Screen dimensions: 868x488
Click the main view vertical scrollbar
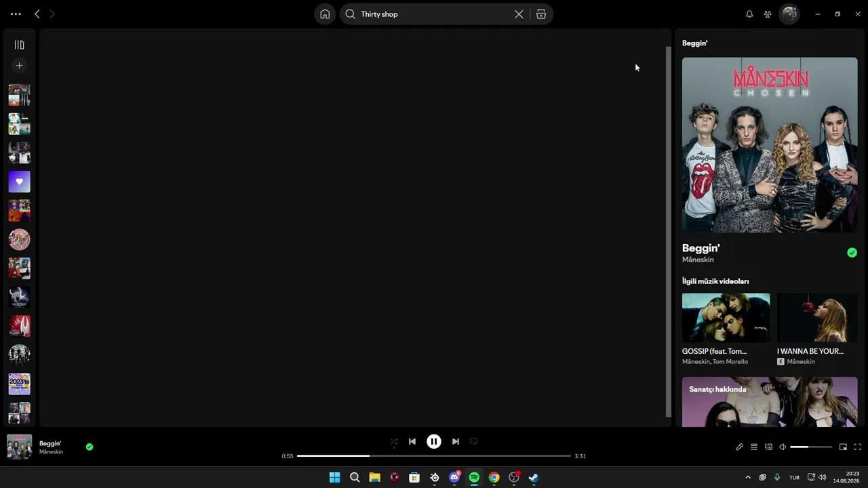669,230
